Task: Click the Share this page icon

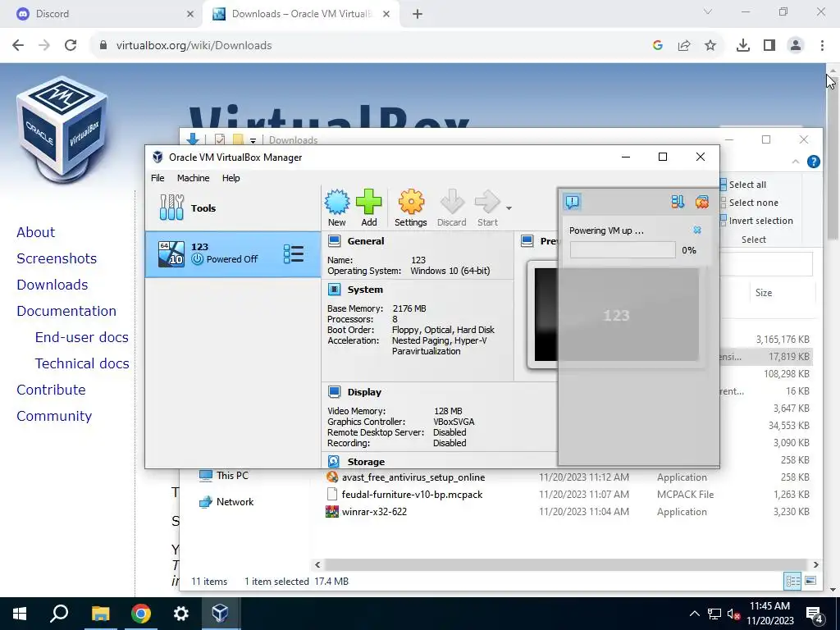Action: tap(684, 46)
